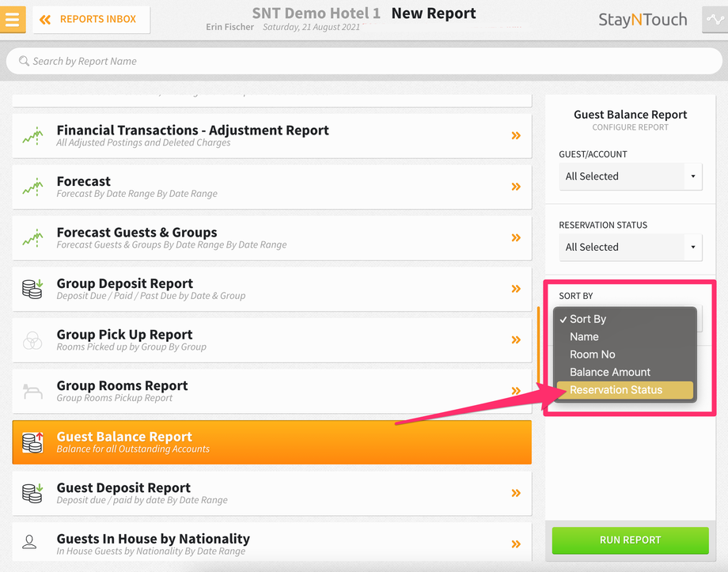
Task: Expand Group Deposit Report chevron
Action: [x=516, y=289]
